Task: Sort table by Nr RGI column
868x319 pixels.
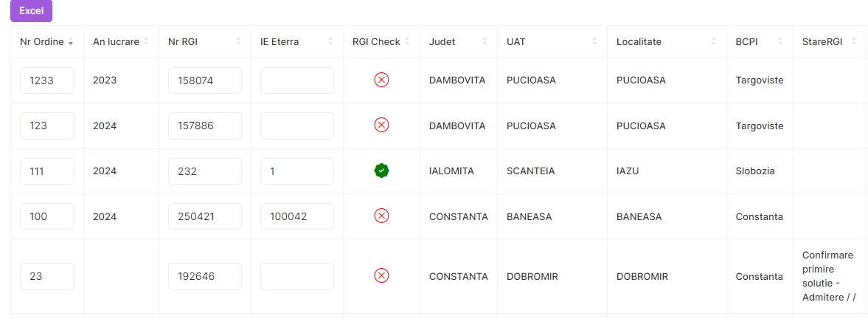Action: click(x=238, y=42)
